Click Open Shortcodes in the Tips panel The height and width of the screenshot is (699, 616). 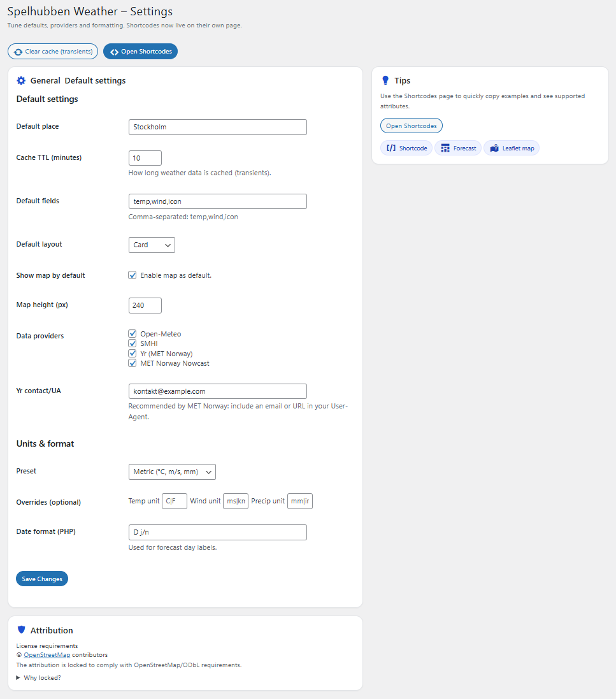(x=411, y=126)
